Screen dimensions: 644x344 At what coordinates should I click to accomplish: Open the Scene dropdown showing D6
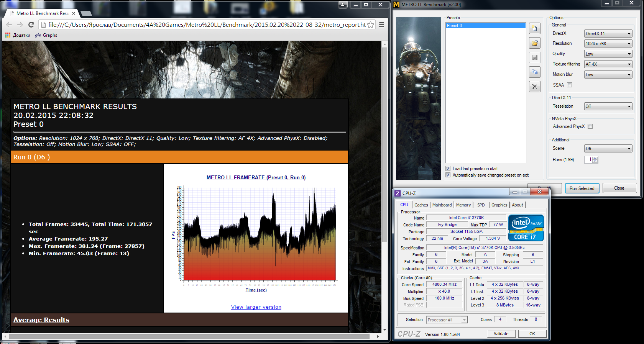tap(608, 149)
